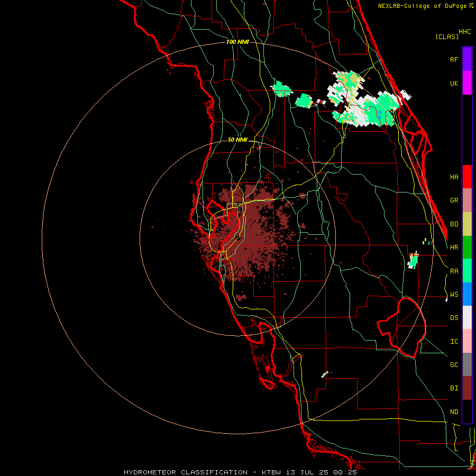This screenshot has width=476, height=476.
Task: Click the 'HYDROMETEOR CLASSIFICATION' title text
Action: click(186, 472)
